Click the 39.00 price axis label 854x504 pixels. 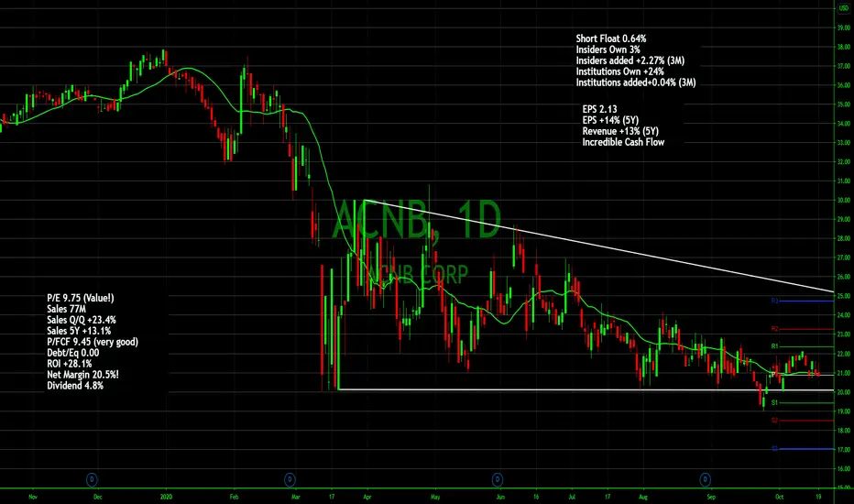[844, 27]
